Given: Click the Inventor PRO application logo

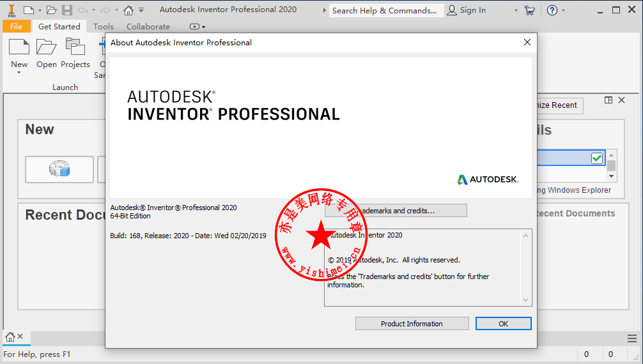Looking at the screenshot, I should [x=12, y=11].
